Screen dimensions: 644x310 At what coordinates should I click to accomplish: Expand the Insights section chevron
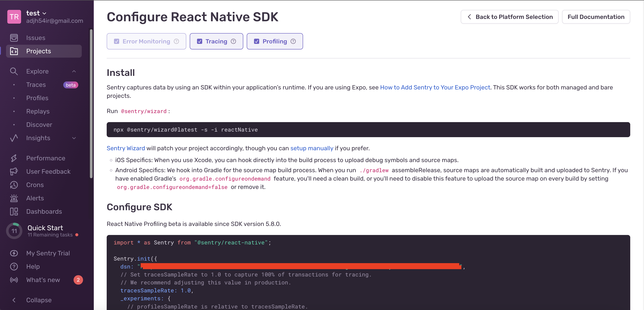tap(74, 138)
